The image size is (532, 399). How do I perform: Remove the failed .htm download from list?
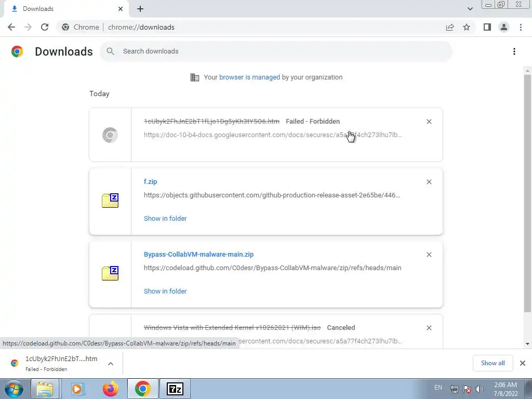click(429, 122)
